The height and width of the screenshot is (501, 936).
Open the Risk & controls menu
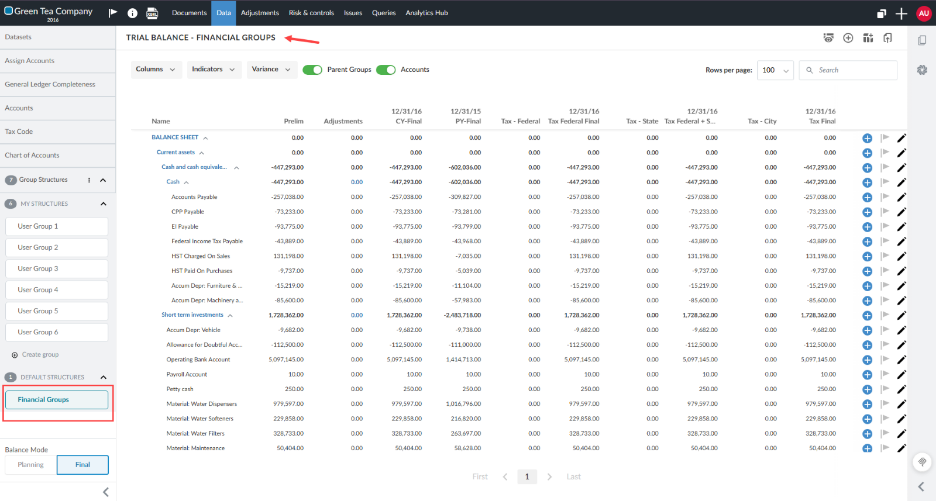(x=311, y=13)
